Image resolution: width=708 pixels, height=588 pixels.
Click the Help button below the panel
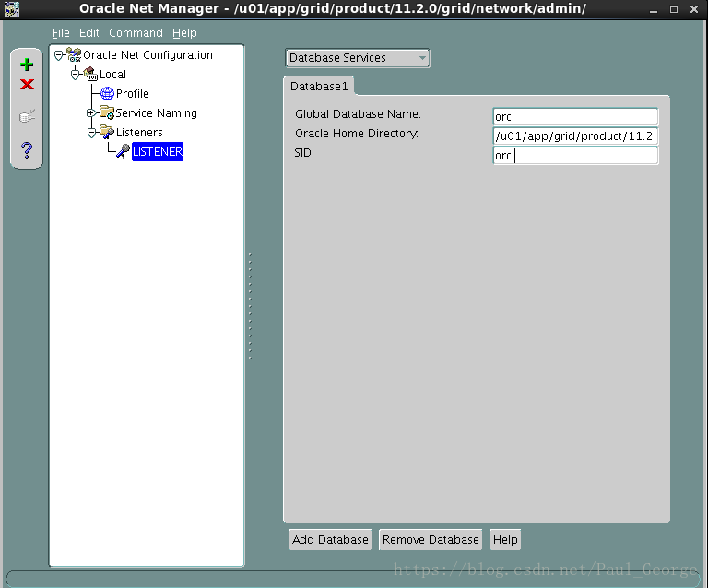click(505, 540)
